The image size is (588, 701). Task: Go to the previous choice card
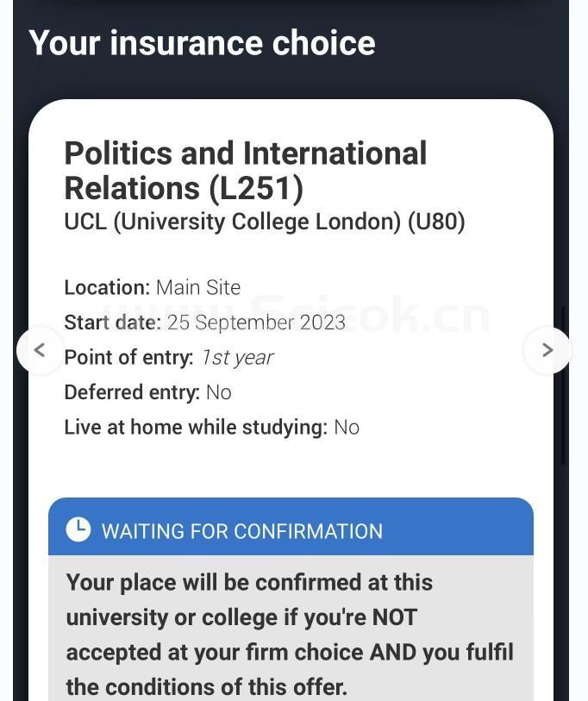click(x=40, y=350)
